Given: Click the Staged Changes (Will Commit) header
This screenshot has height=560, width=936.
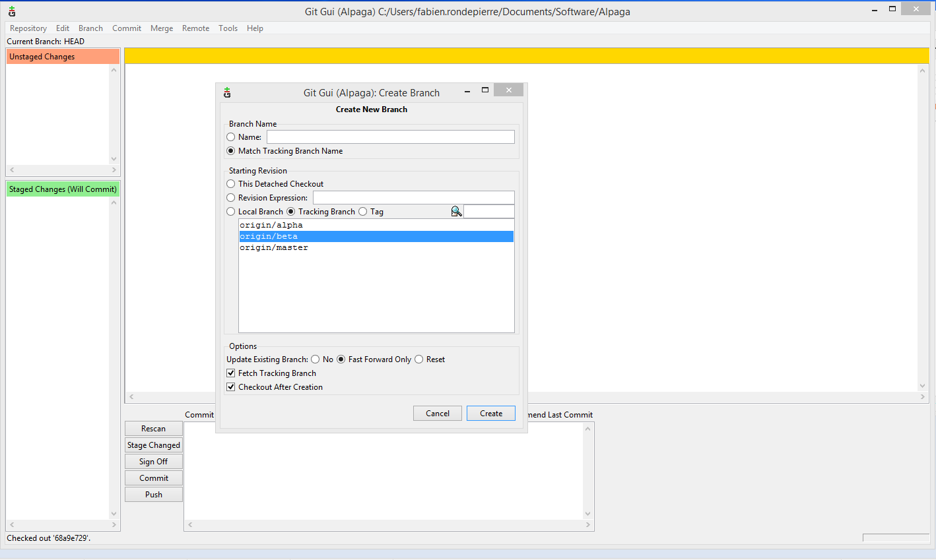Looking at the screenshot, I should click(63, 189).
